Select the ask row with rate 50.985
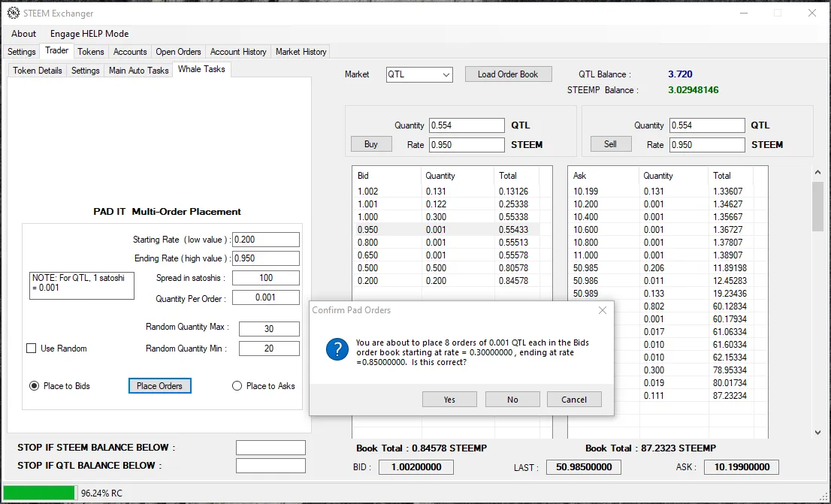This screenshot has height=504, width=831. 661,267
